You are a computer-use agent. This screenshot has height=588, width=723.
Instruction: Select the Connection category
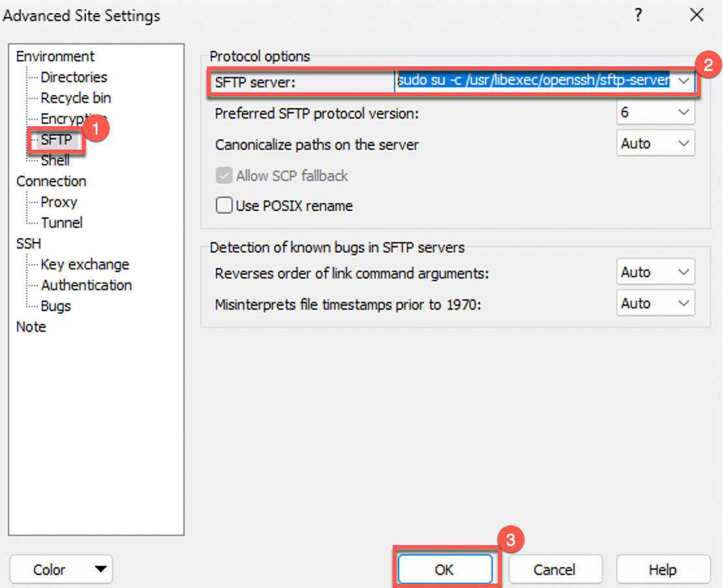tap(51, 181)
